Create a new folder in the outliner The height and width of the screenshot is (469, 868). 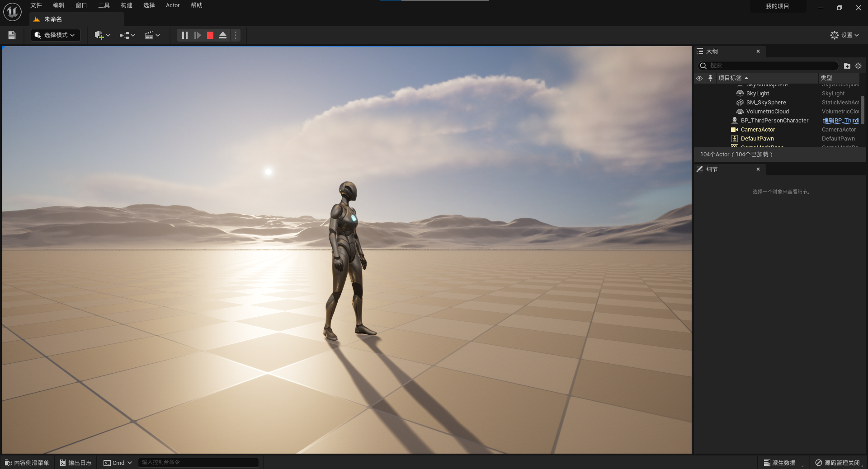pos(847,66)
